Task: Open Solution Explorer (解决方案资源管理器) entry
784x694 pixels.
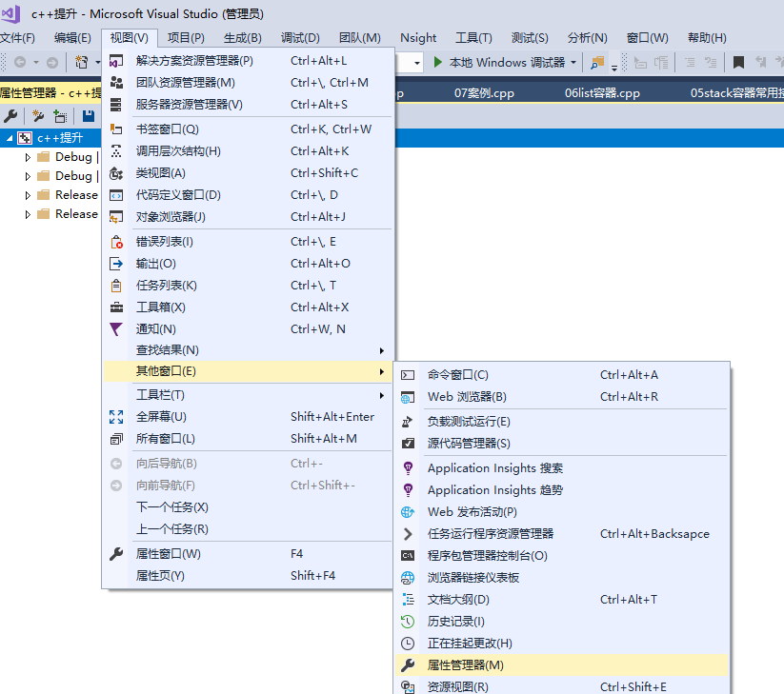Action: point(248,61)
